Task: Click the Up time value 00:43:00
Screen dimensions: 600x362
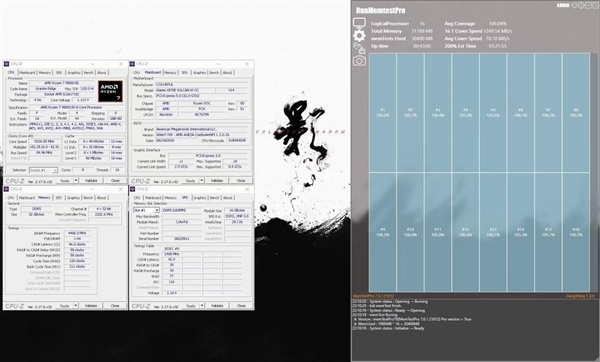Action: [x=422, y=46]
